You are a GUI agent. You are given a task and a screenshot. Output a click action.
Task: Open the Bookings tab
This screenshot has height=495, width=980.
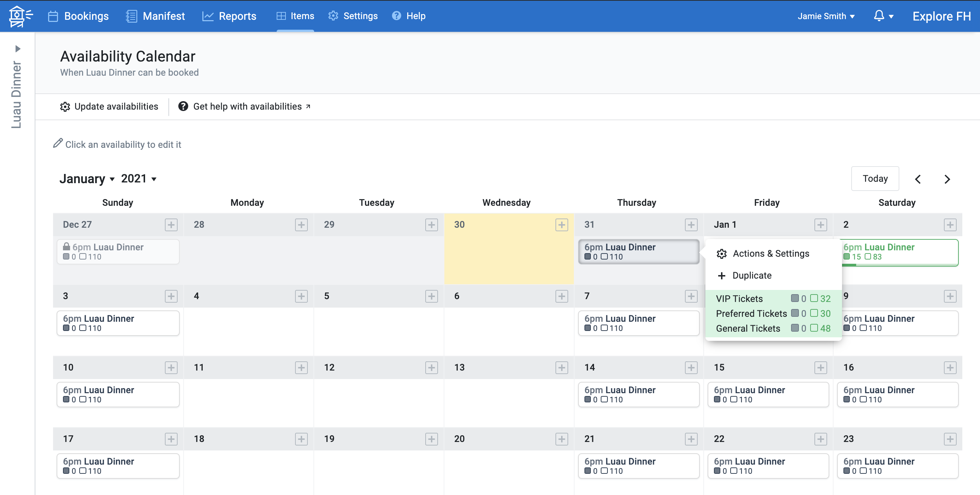coord(79,16)
